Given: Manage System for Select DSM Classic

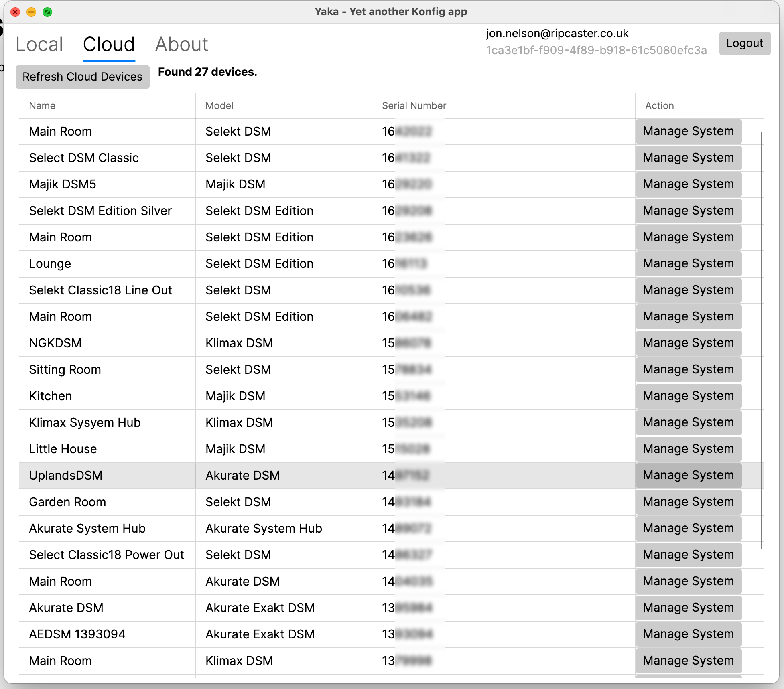Looking at the screenshot, I should (x=688, y=158).
